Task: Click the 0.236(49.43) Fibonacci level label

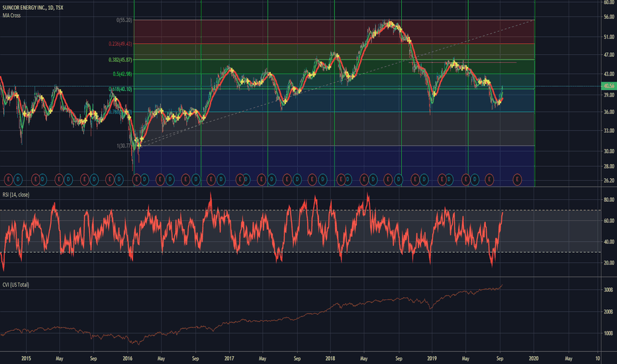Action: [x=120, y=44]
